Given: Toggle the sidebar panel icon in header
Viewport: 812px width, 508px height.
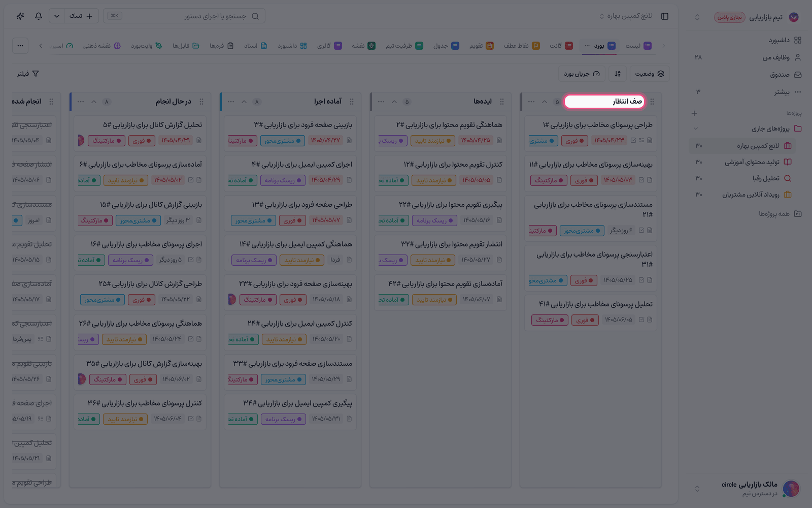Looking at the screenshot, I should tap(665, 16).
